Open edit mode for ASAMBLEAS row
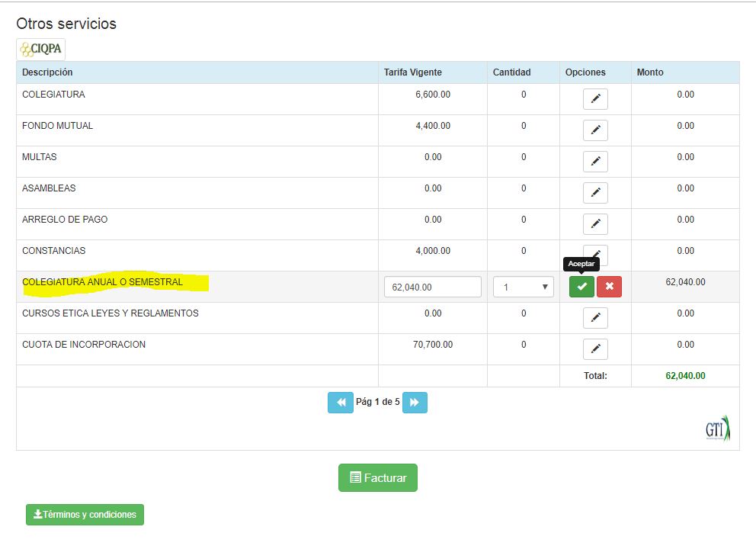 595,193
